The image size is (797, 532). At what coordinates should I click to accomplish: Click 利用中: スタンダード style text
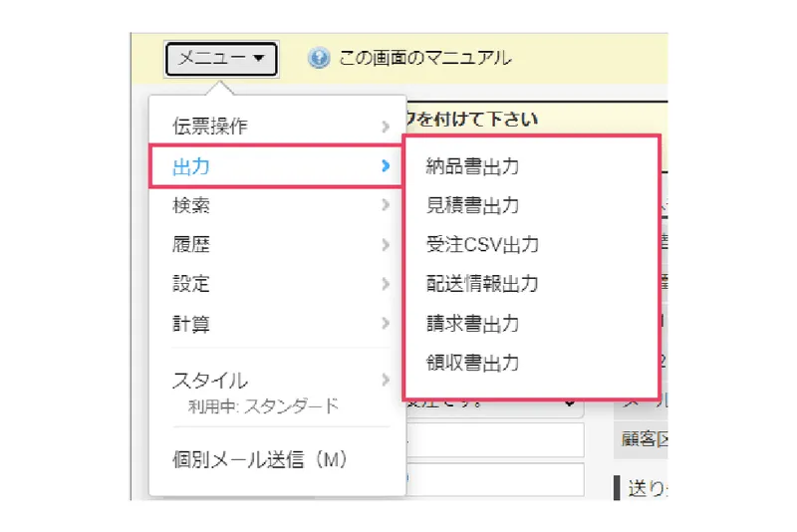click(263, 406)
